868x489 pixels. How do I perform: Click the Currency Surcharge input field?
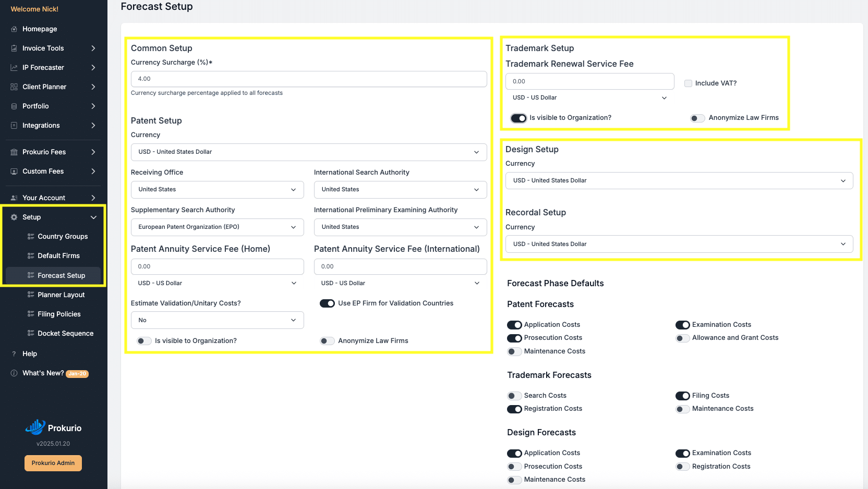pos(308,79)
